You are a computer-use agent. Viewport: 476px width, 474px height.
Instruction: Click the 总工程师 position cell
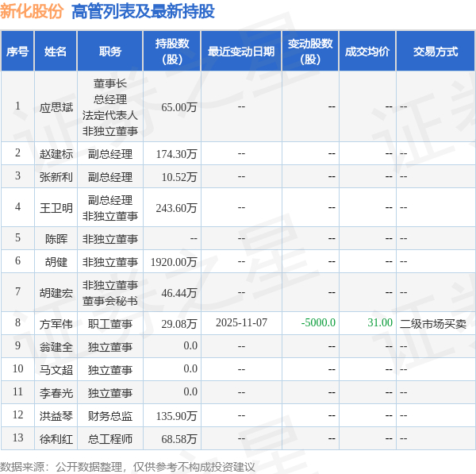(x=110, y=439)
